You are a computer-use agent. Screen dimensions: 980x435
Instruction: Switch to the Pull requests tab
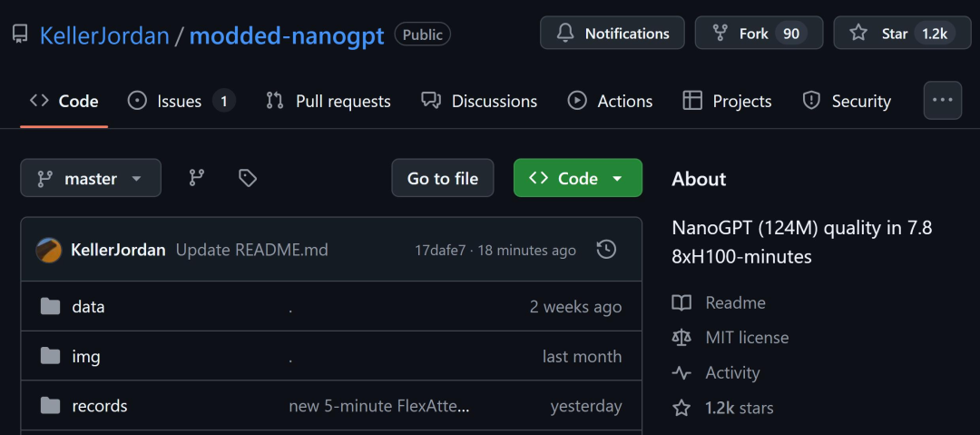pos(328,101)
